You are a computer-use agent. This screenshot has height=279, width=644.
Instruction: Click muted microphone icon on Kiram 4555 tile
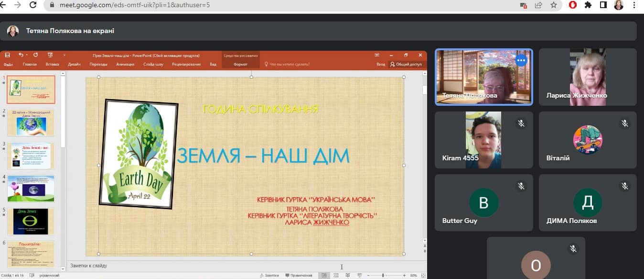coord(521,123)
